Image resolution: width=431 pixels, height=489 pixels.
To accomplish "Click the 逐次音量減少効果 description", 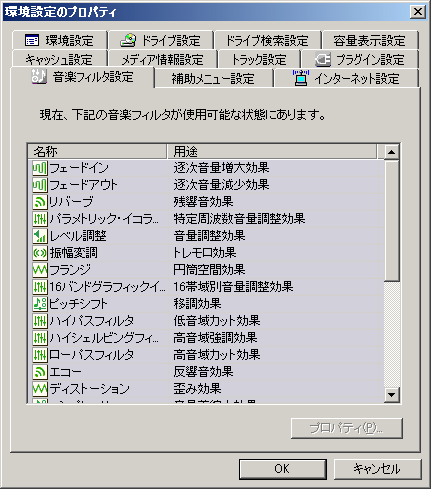I will (221, 185).
